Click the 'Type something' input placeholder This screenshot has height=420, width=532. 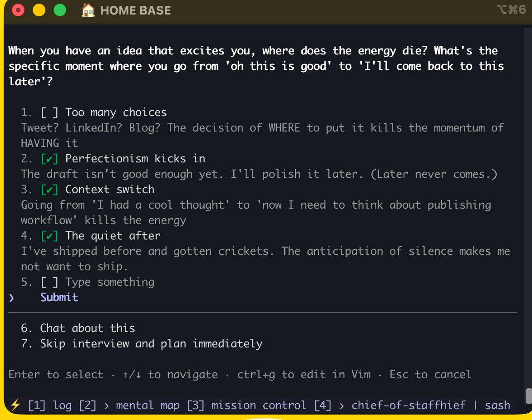(x=110, y=282)
